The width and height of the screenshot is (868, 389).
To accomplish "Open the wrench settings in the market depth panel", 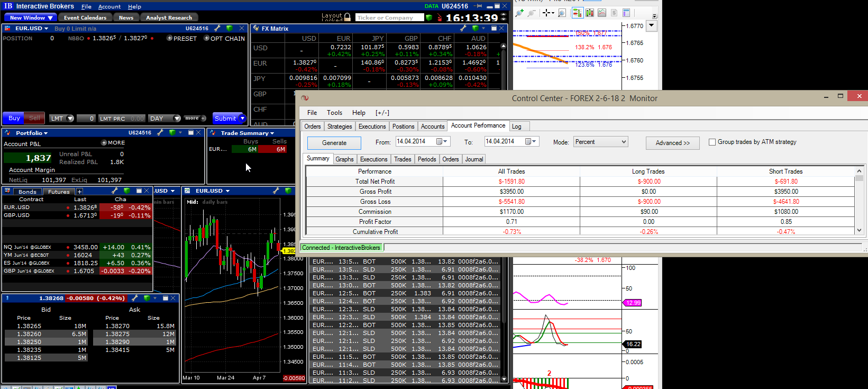I will pyautogui.click(x=135, y=298).
